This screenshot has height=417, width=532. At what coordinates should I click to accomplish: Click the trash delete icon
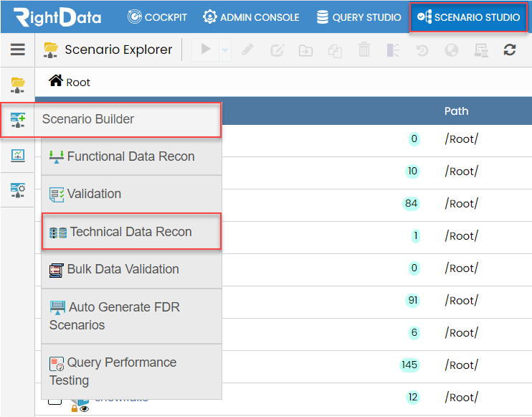[364, 50]
